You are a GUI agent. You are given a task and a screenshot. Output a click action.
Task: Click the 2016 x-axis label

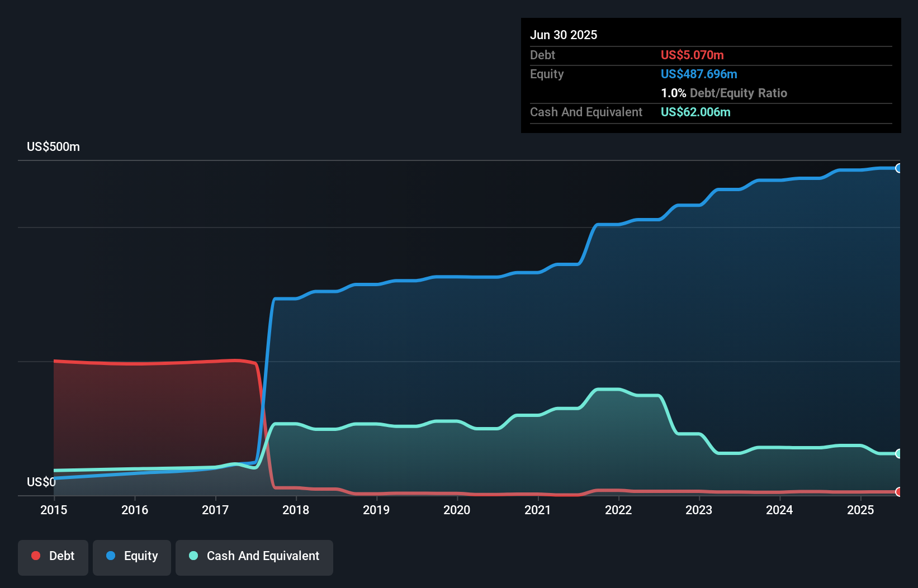pyautogui.click(x=135, y=510)
